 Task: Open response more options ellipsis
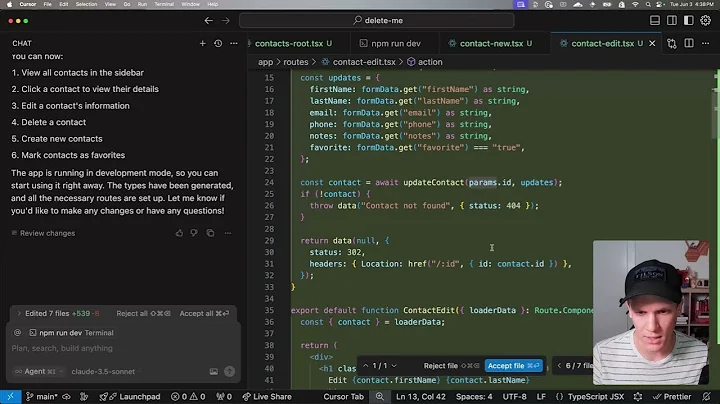[228, 233]
